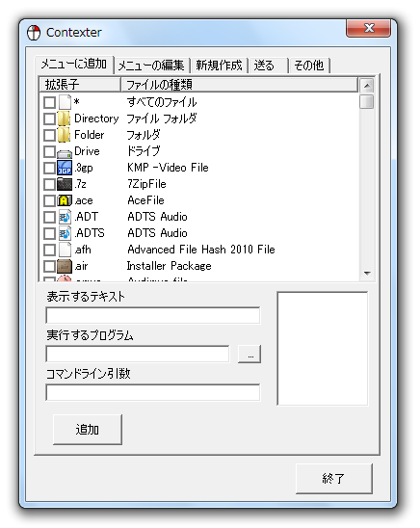Check the box for all files (*)
Screen dimensions: 420x528
[49, 102]
